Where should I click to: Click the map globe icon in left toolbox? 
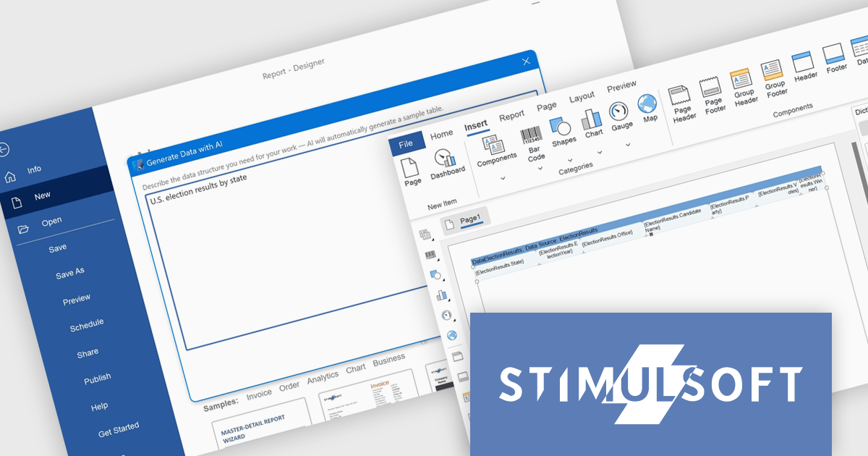pyautogui.click(x=452, y=335)
